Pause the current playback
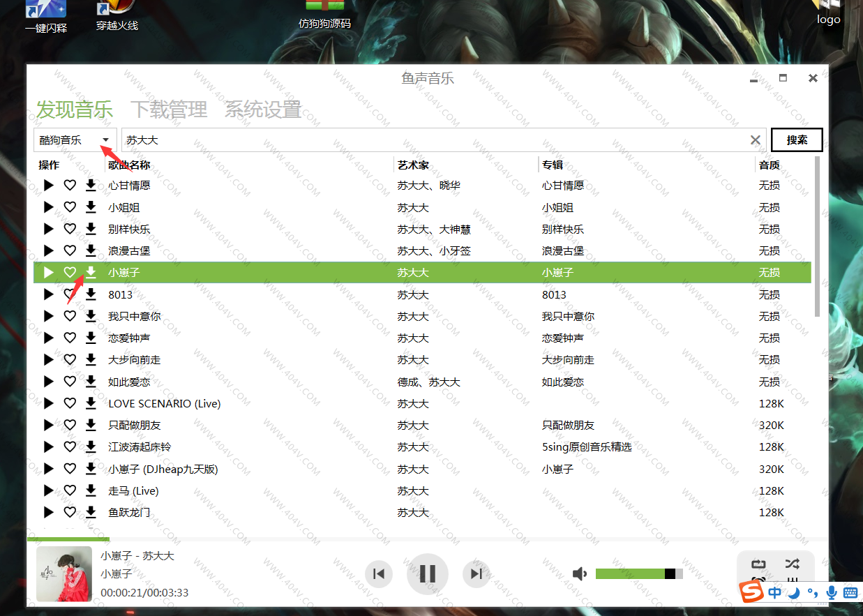 (427, 573)
